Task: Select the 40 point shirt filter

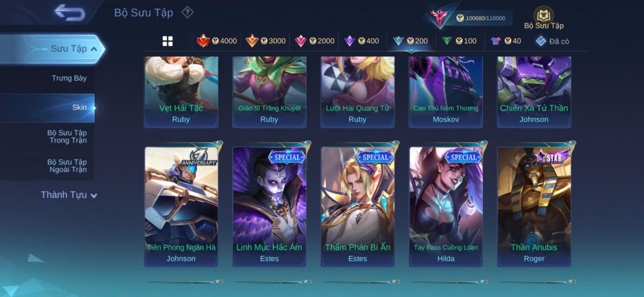Action: (506, 41)
